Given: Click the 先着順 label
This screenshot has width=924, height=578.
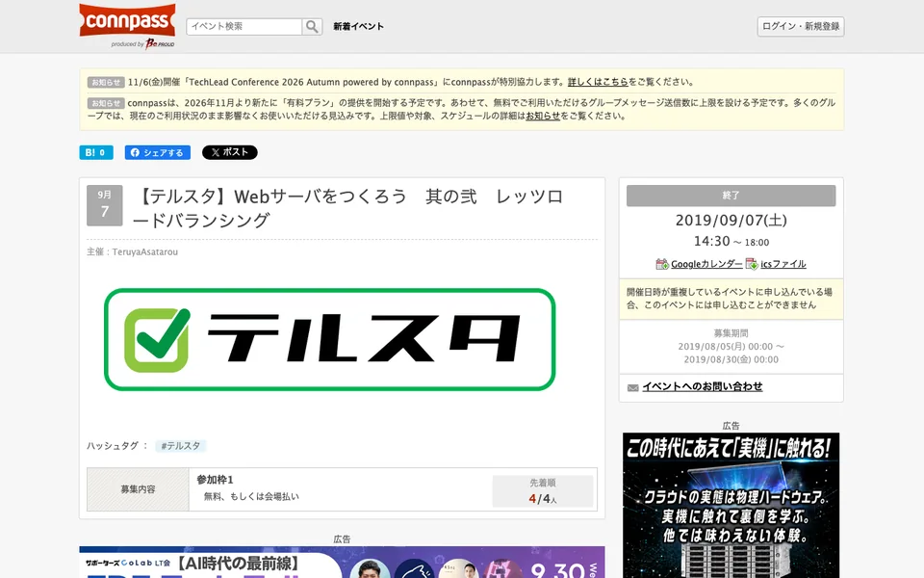Looking at the screenshot, I should (x=543, y=483).
